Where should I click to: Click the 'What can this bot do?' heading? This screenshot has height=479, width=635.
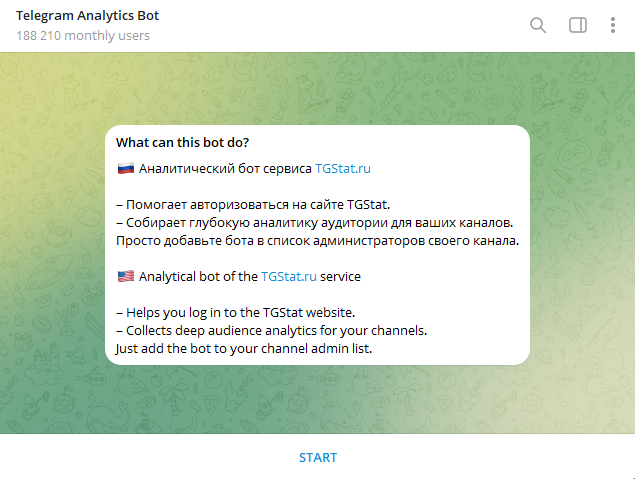182,143
